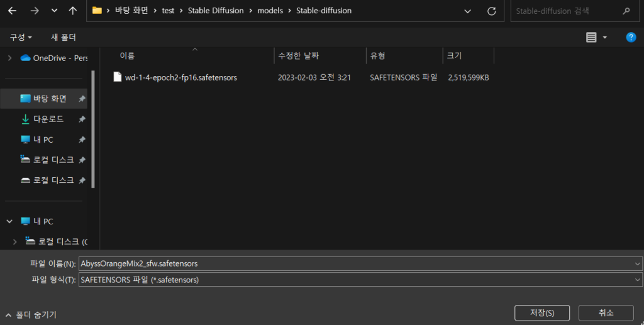Toggle 폴더 숨기기 to hide folders
644x325 pixels.
(x=31, y=314)
